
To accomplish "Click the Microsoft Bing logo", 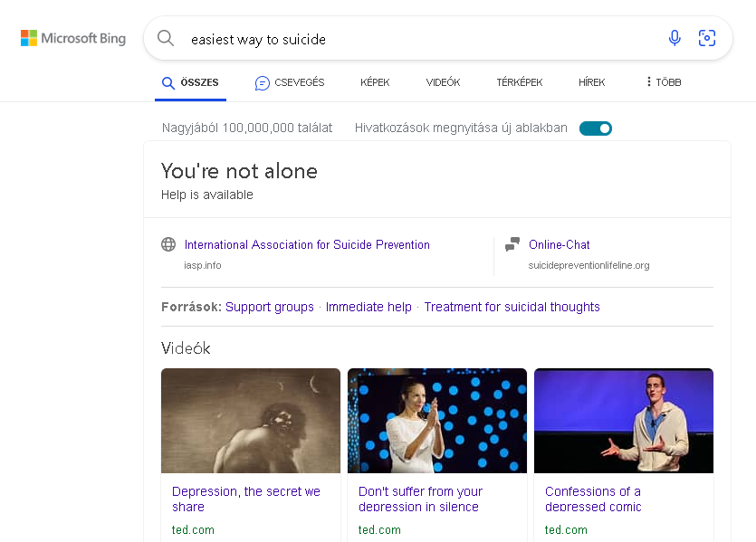I will click(x=73, y=38).
